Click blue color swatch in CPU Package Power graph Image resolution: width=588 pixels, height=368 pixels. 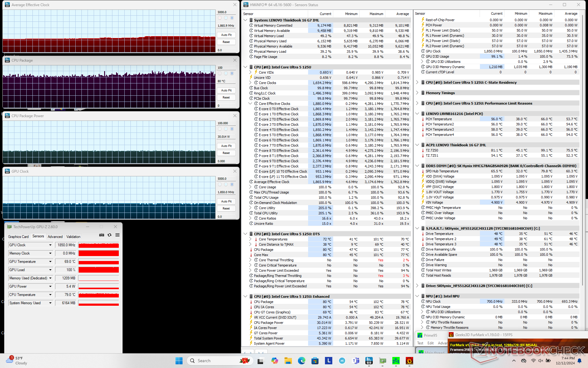(232, 129)
